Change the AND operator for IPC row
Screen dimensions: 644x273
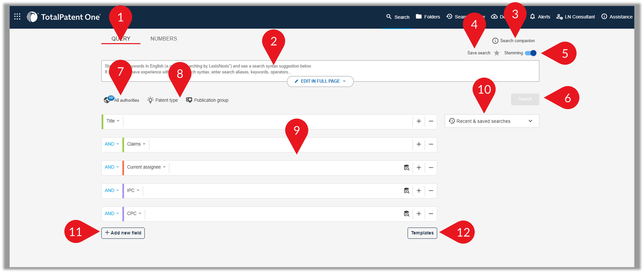click(x=112, y=190)
